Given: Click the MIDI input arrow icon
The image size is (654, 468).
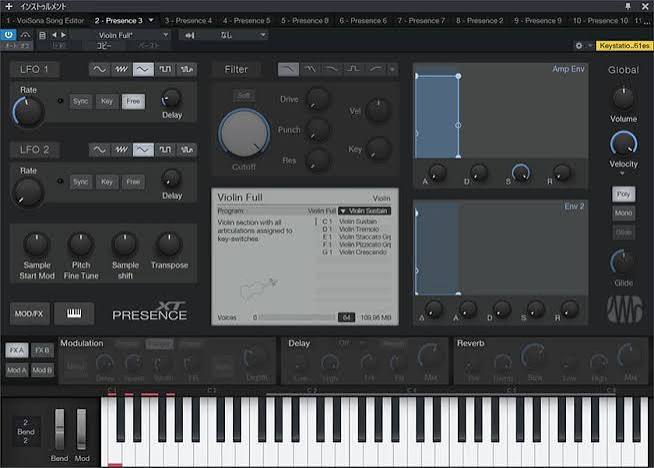Looking at the screenshot, I should pyautogui.click(x=190, y=35).
